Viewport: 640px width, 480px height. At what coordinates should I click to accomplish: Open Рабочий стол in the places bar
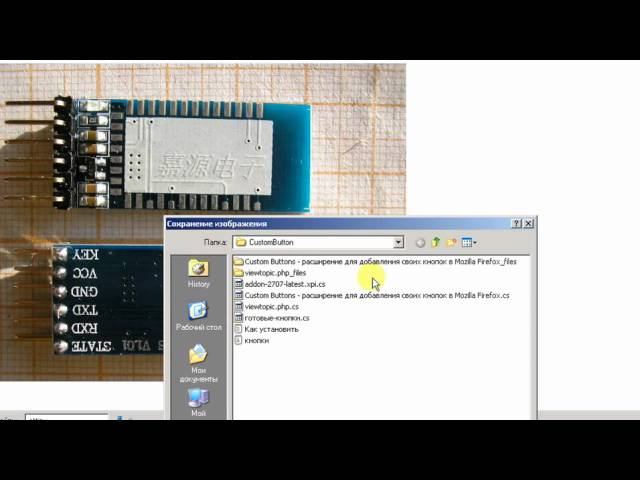coord(198,316)
